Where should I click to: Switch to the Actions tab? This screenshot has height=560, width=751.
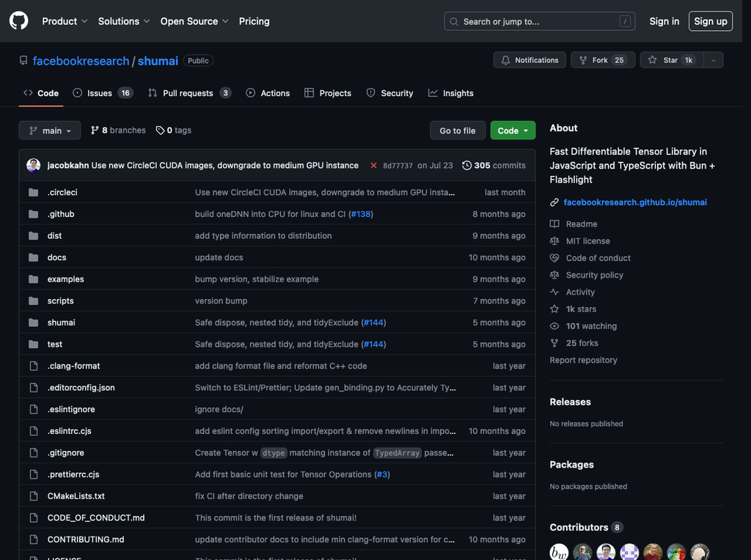pos(268,93)
